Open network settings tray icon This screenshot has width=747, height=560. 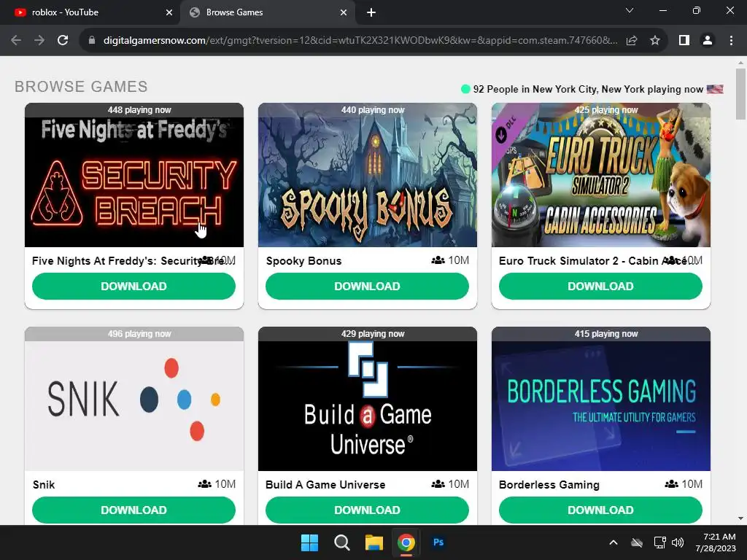(659, 542)
